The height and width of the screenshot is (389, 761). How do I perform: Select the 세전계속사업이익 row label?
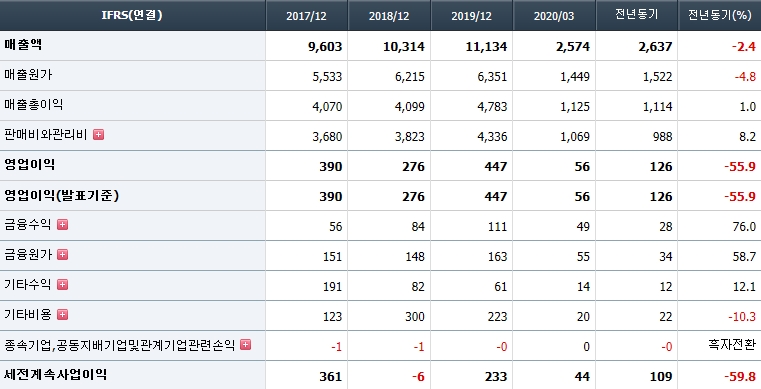click(x=55, y=374)
